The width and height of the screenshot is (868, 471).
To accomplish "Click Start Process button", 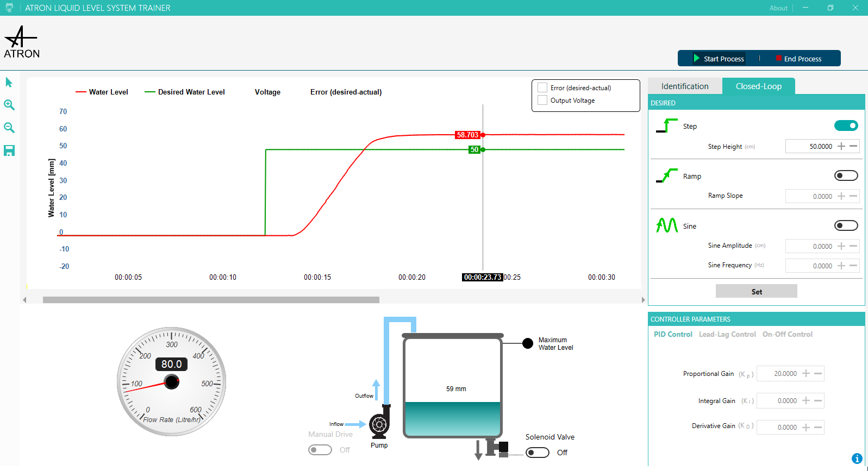I will click(x=719, y=58).
